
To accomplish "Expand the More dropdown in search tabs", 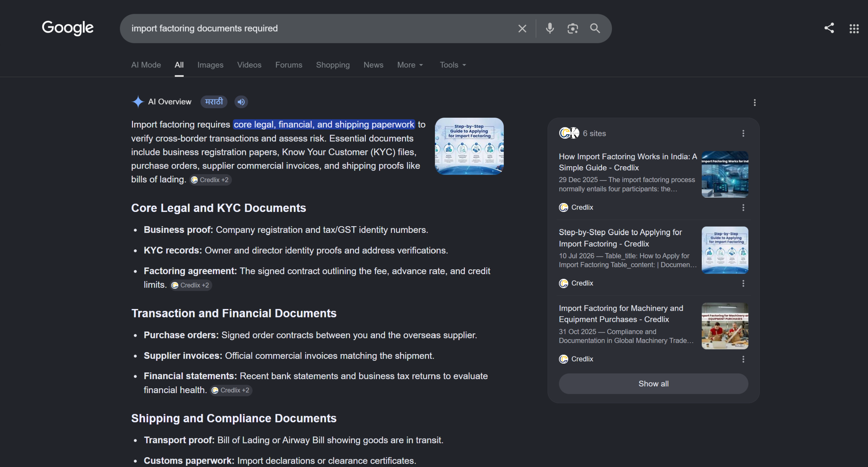I will click(x=410, y=65).
